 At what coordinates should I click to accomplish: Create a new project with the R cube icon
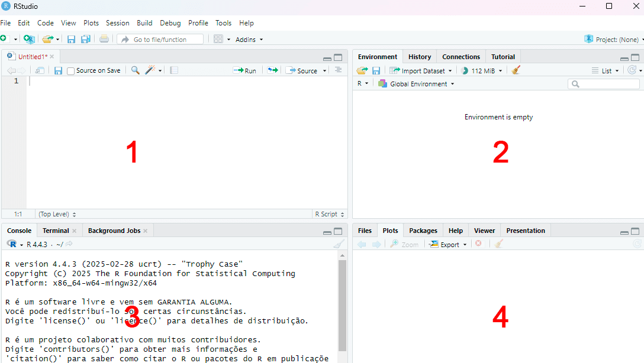point(29,39)
